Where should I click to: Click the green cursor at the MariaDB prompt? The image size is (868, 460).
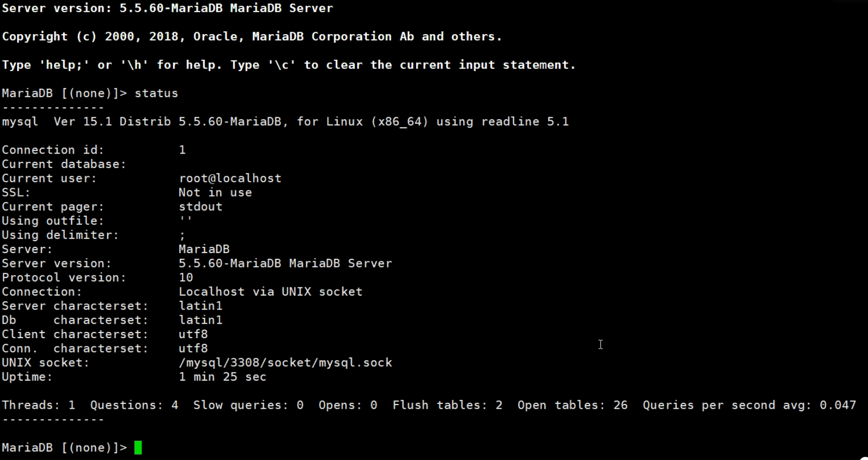coord(138,448)
